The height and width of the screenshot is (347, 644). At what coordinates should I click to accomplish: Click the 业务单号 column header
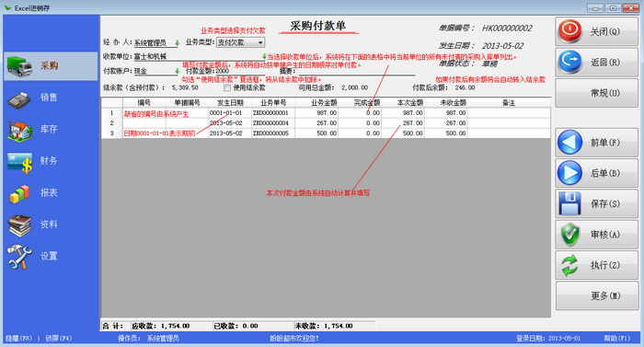tap(272, 102)
